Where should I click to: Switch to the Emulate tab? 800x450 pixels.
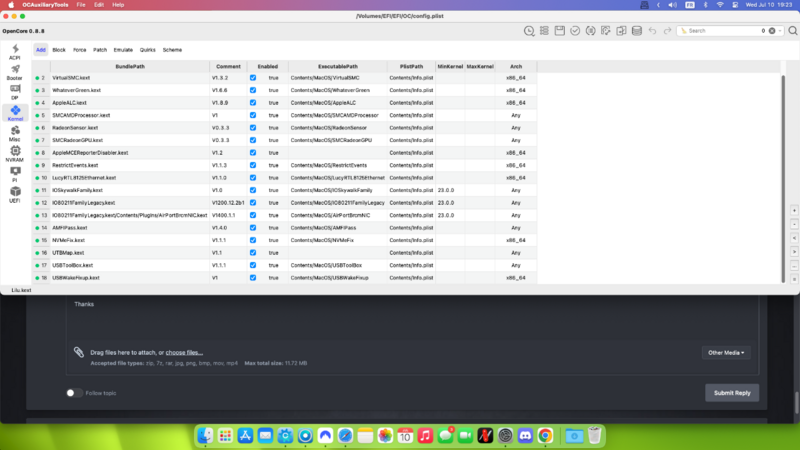point(123,50)
